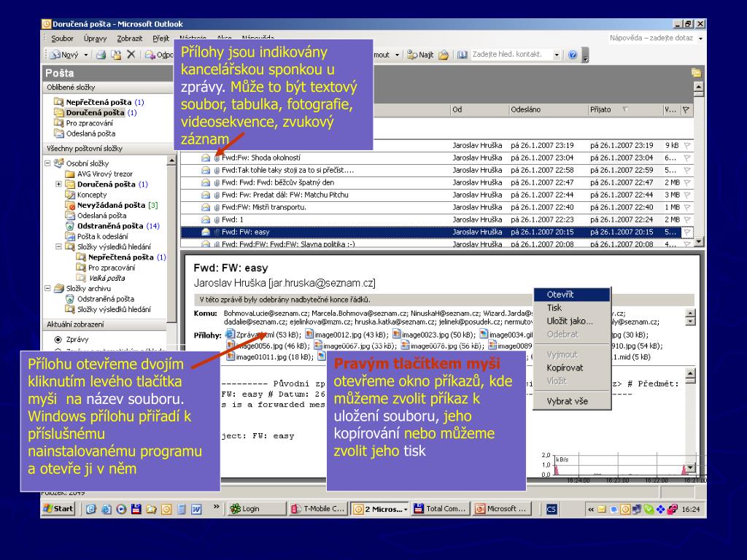Click the folder icon at message pane top-right
This screenshot has height=560, width=747.
point(696,72)
